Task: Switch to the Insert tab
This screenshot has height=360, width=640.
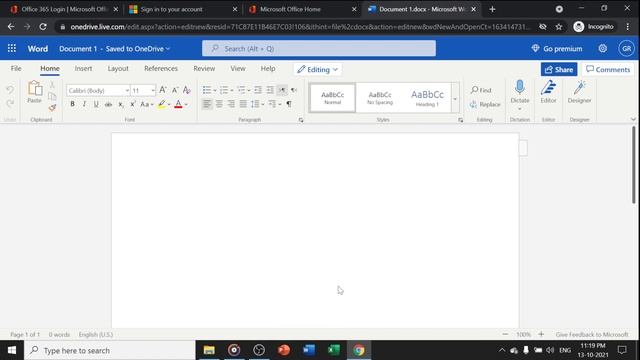Action: click(83, 69)
